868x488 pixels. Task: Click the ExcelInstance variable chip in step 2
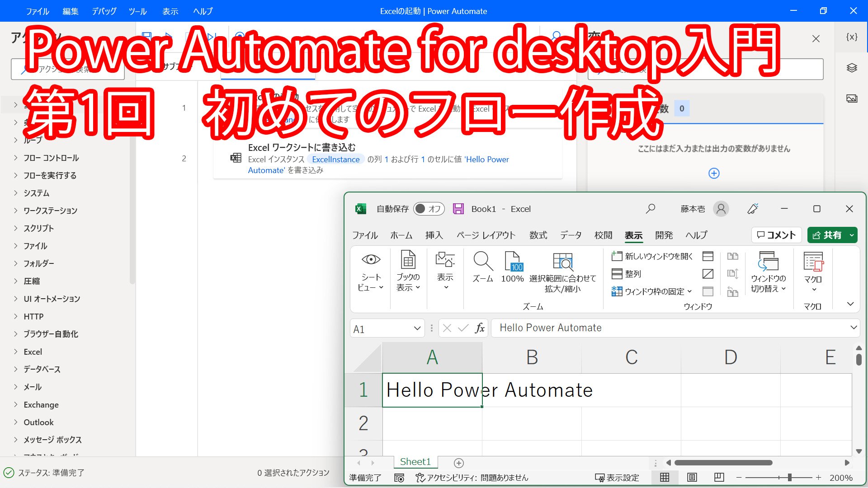coord(336,159)
